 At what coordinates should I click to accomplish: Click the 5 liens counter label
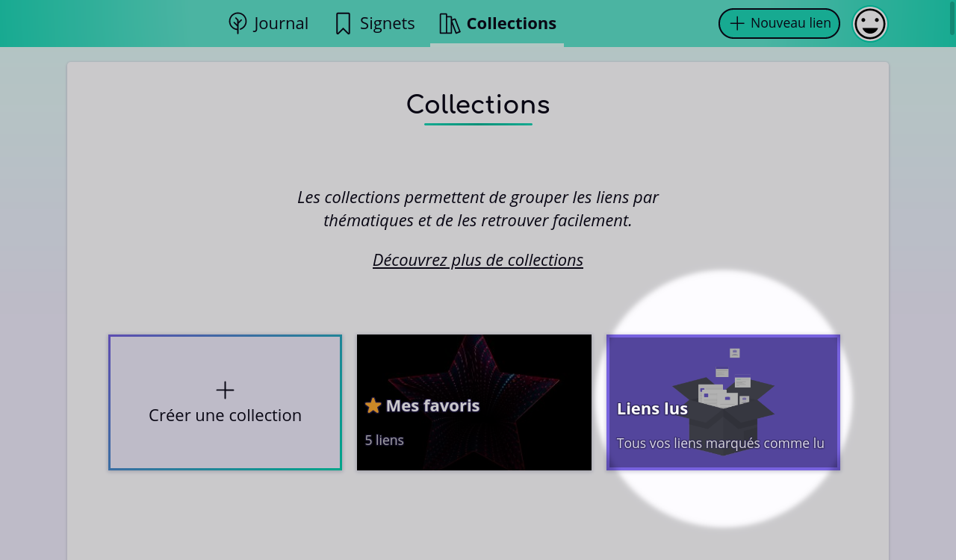(384, 440)
